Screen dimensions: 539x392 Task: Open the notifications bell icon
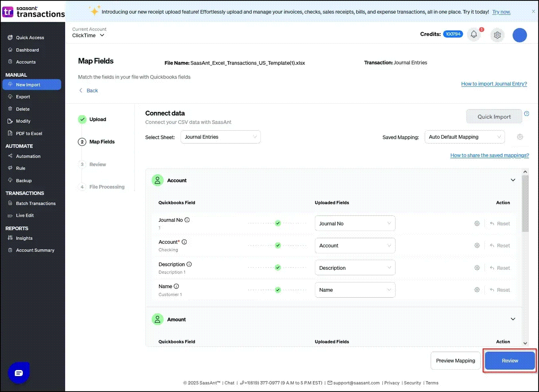(474, 35)
